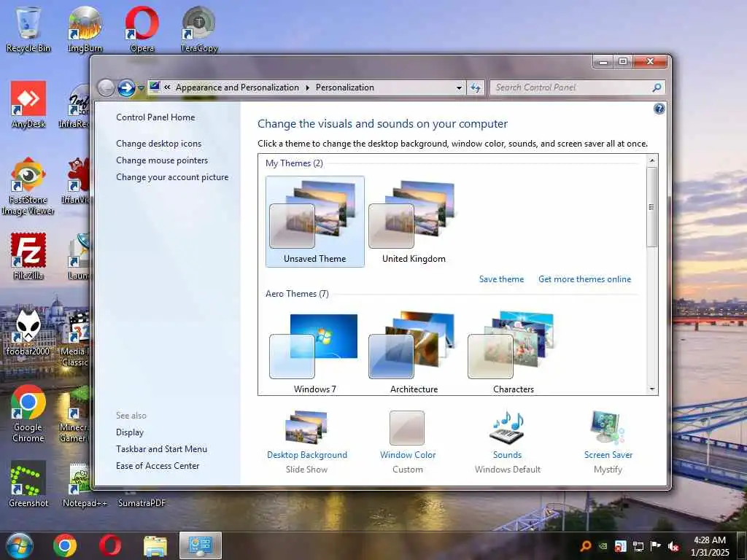Click the muted volume tray icon
This screenshot has width=747, height=560.
(x=673, y=546)
